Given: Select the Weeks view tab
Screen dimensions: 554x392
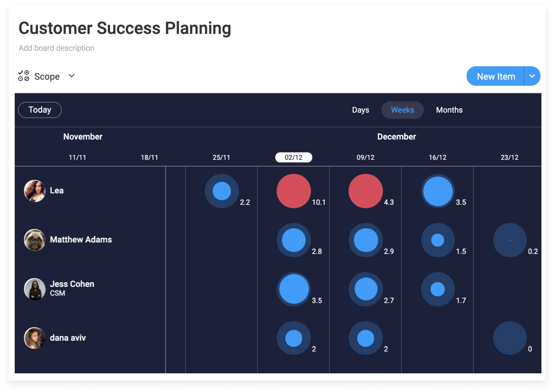Looking at the screenshot, I should click(402, 110).
